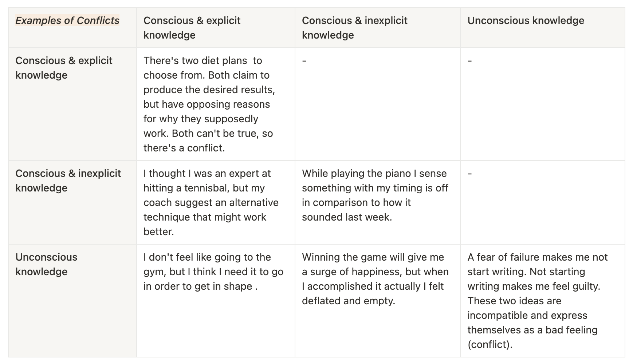The height and width of the screenshot is (364, 633).
Task: Click dash cell in explicit row, inexplicit column
Action: 304,61
